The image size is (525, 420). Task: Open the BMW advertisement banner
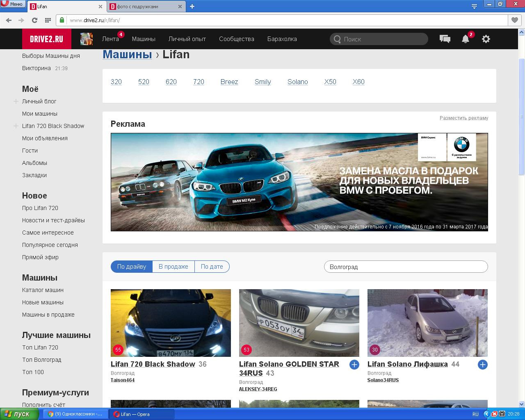pyautogui.click(x=299, y=182)
